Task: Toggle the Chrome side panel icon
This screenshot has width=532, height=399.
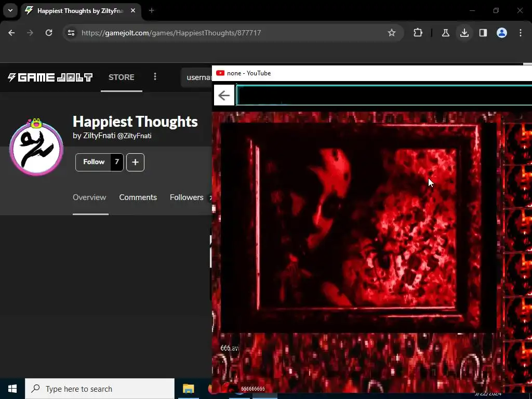Action: (483, 33)
